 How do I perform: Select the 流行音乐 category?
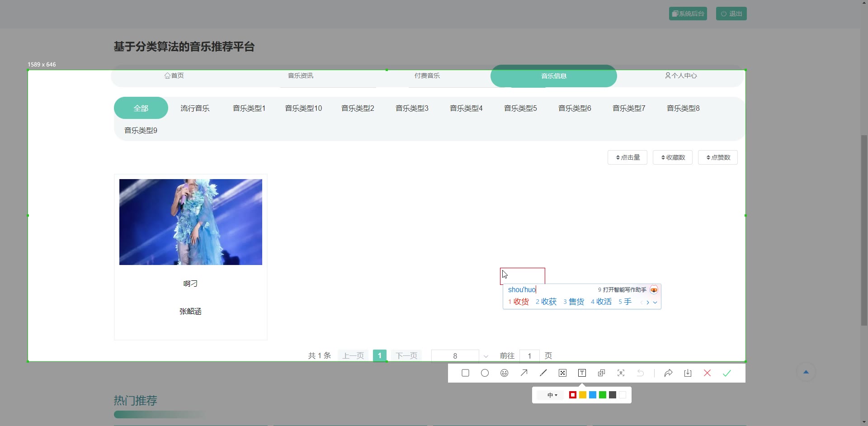(195, 108)
